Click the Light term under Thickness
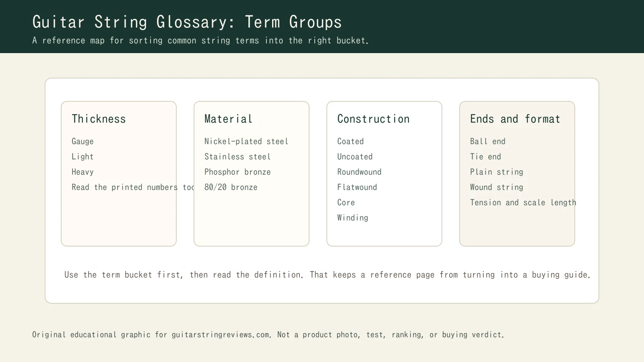Screen dimensions: 644x362 click(82, 156)
